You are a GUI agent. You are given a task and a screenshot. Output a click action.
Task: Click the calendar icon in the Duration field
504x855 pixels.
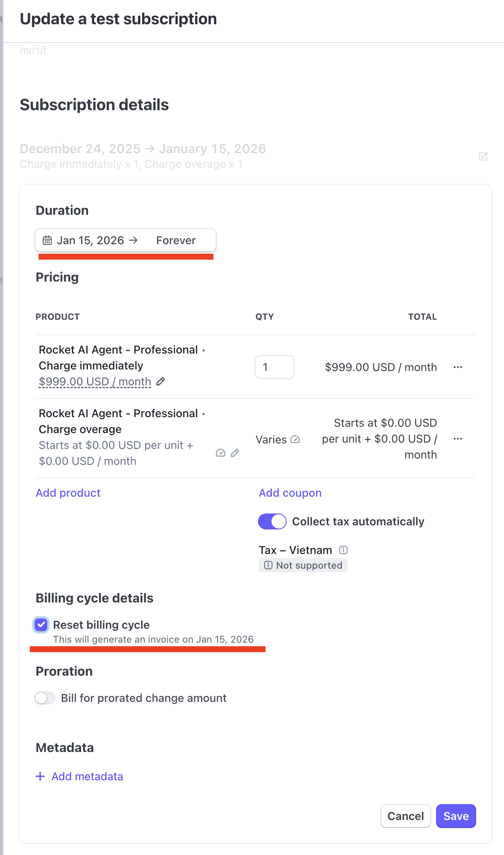[47, 240]
